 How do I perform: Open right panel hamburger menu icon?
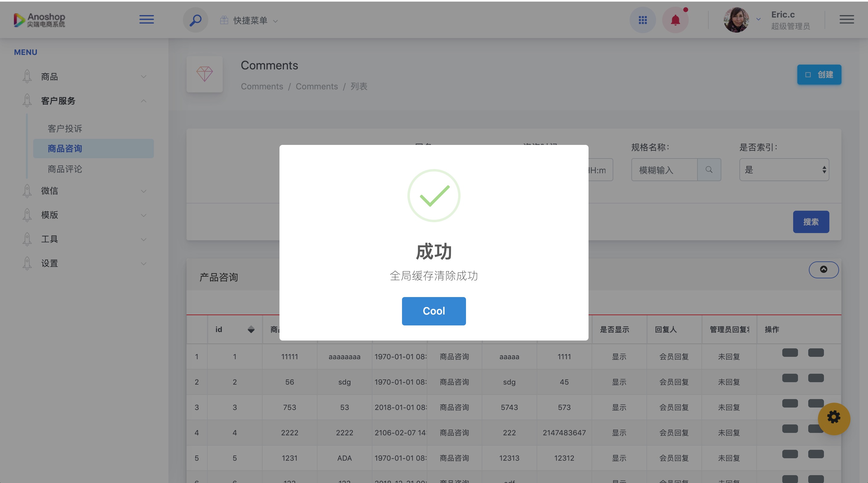(x=847, y=20)
